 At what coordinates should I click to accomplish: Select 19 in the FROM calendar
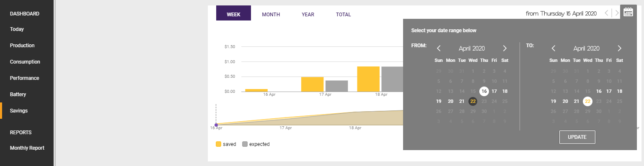click(x=439, y=101)
